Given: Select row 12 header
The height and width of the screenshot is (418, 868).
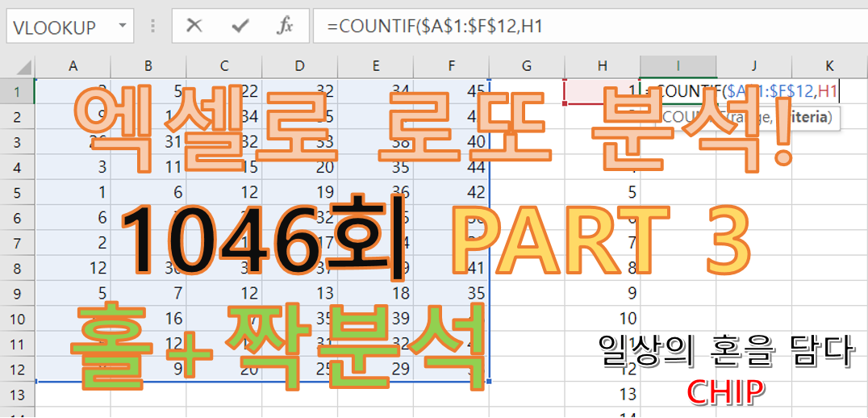Looking at the screenshot, I should tap(17, 369).
